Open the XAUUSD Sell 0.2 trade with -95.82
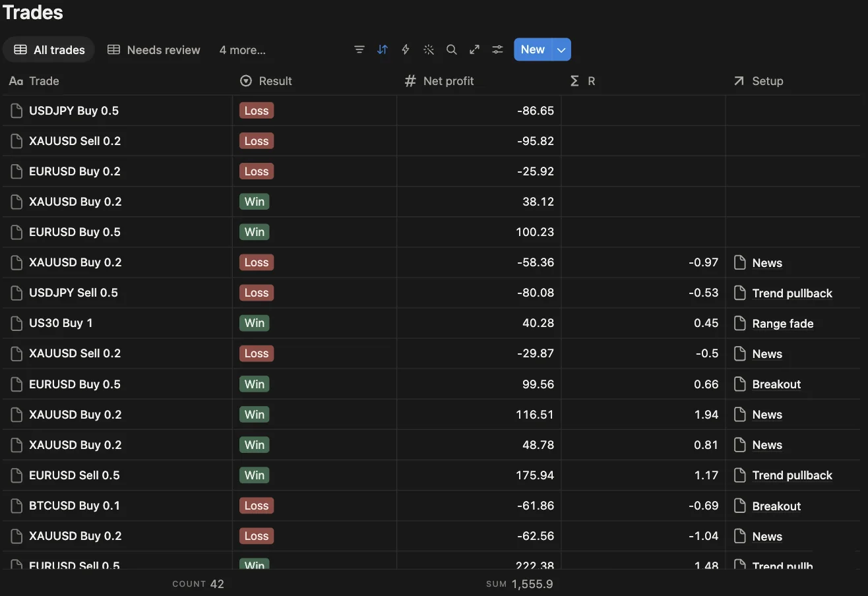This screenshot has width=868, height=596. pyautogui.click(x=75, y=141)
